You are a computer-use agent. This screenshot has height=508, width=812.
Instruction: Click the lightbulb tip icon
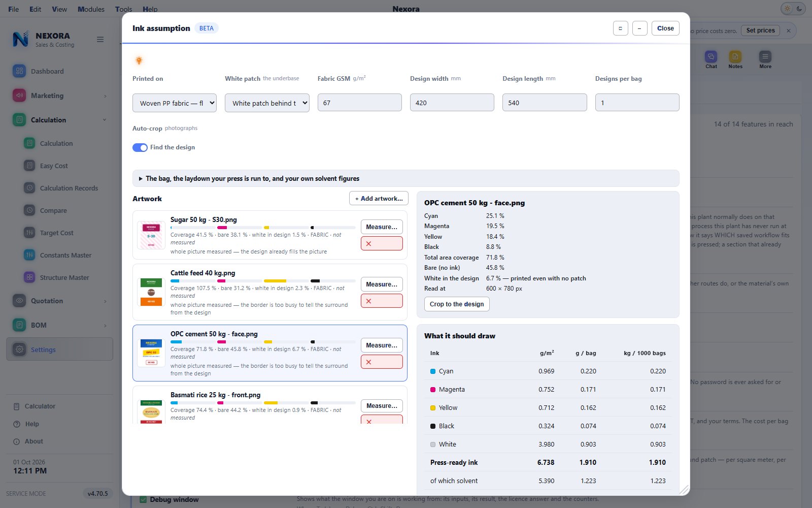coord(139,60)
